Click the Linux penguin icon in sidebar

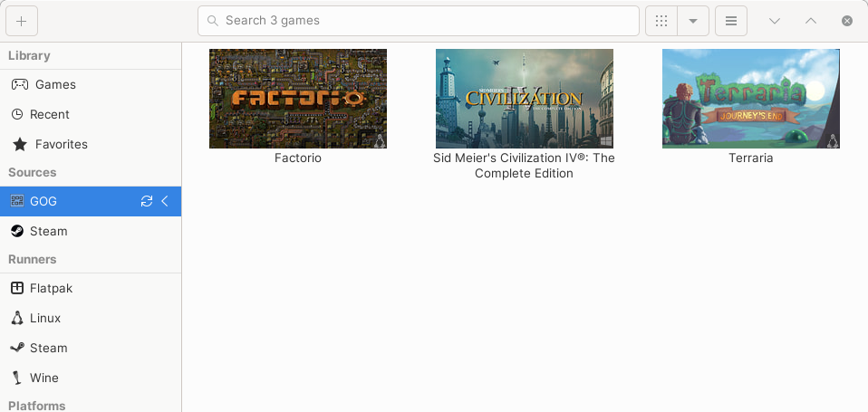pyautogui.click(x=17, y=318)
